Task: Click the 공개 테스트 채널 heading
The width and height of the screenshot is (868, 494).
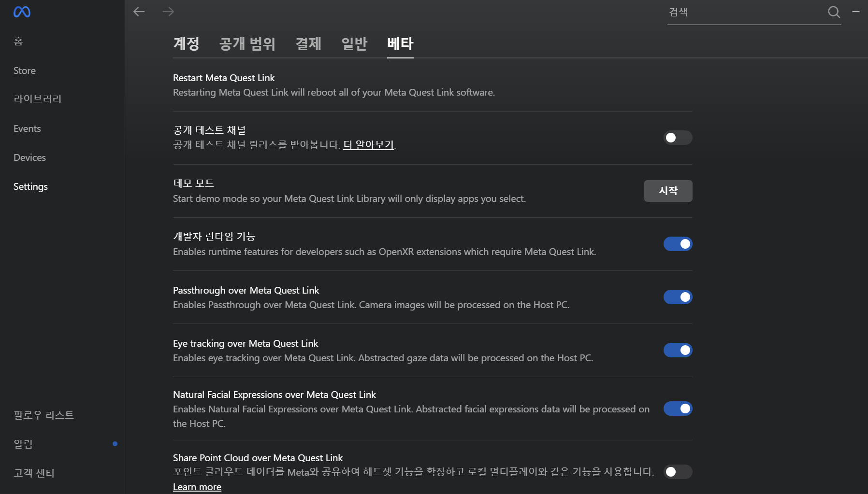Action: 209,130
